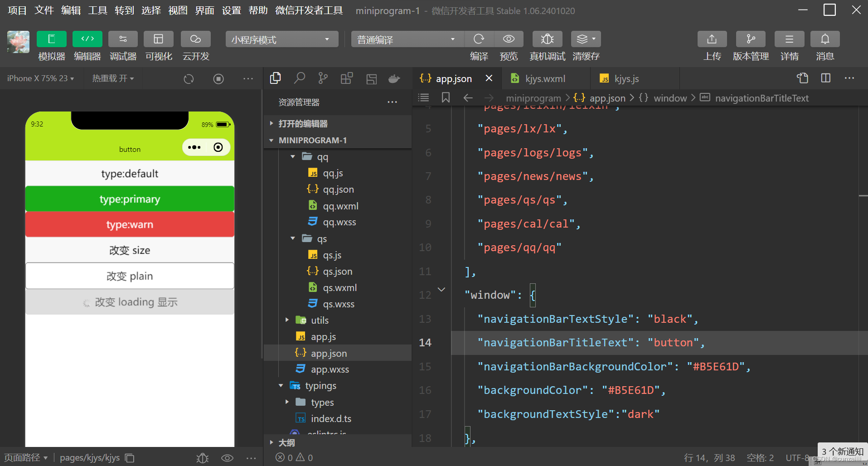Open the 清缓存 clear cache dropdown
Image resolution: width=868 pixels, height=466 pixels.
pos(586,39)
